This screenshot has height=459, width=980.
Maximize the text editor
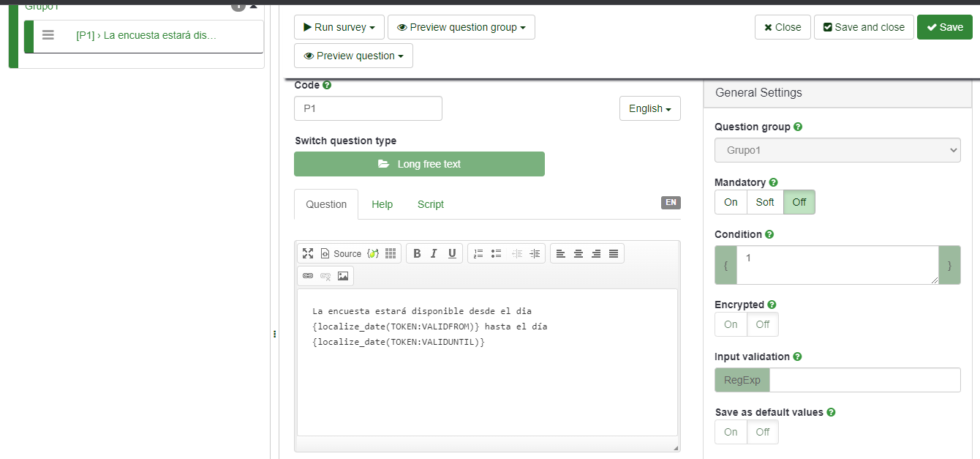tap(308, 253)
